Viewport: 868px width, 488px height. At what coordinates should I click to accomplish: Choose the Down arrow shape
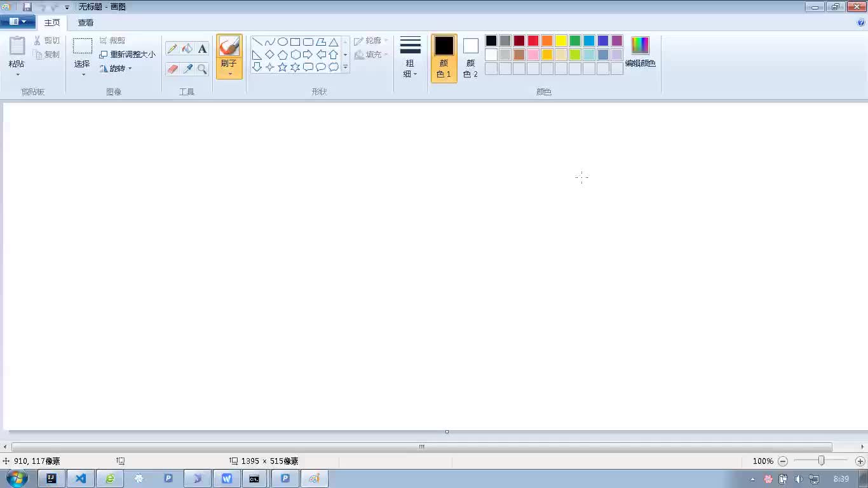(257, 67)
